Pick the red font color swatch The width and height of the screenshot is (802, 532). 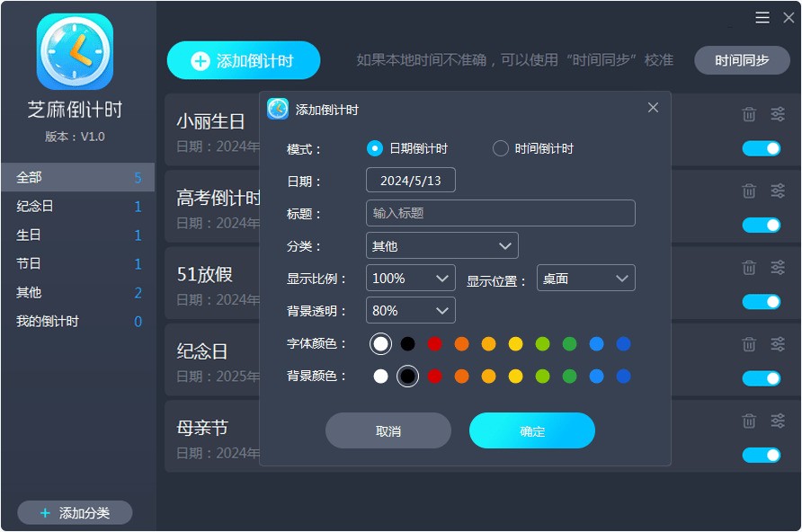pos(434,343)
